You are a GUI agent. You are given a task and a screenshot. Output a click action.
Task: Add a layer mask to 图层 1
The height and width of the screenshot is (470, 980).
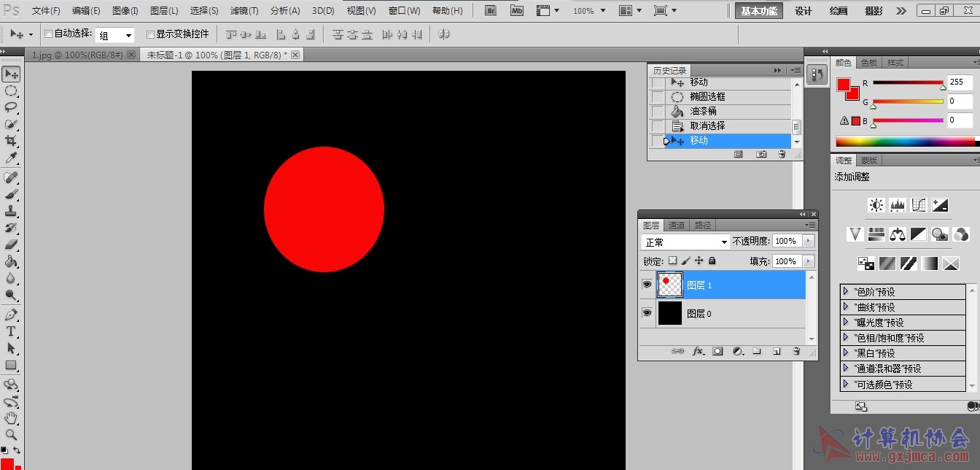point(717,351)
